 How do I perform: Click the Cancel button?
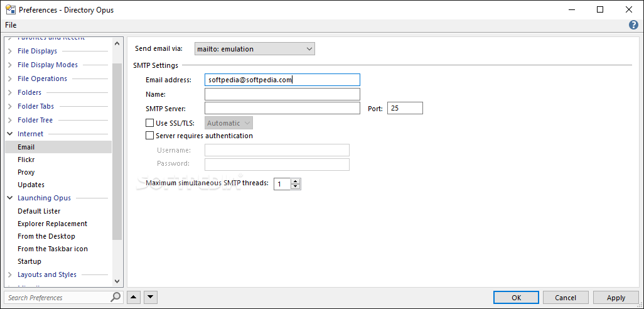pos(566,298)
